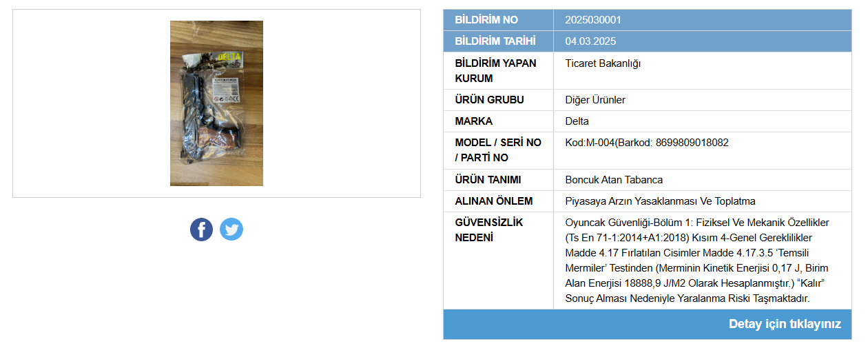
Task: Select notification number 2025030001
Action: point(593,20)
